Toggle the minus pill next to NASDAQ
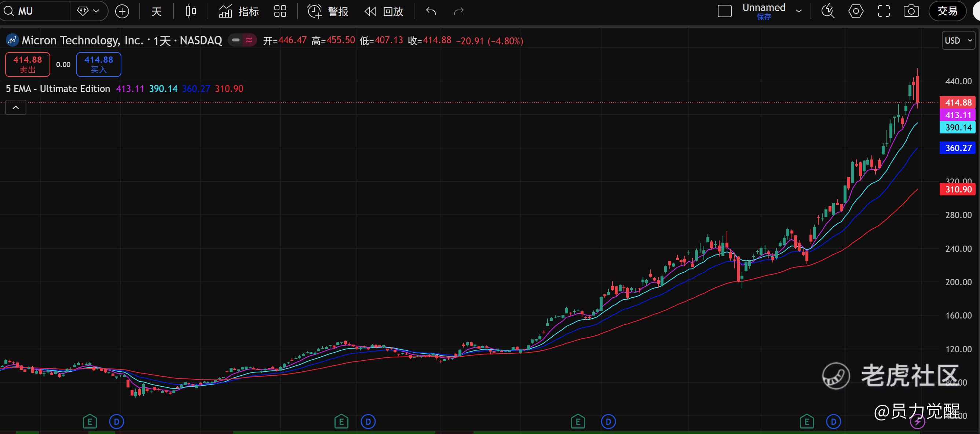 coord(236,40)
